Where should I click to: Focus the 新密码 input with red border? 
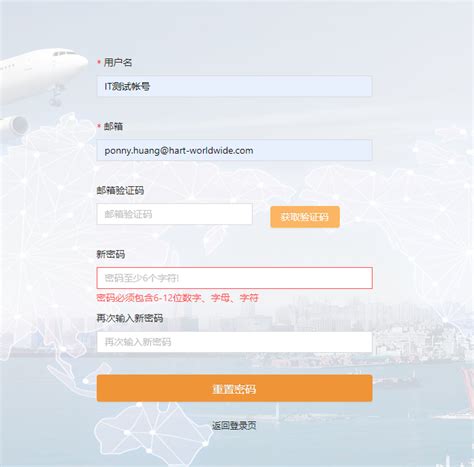pyautogui.click(x=234, y=278)
